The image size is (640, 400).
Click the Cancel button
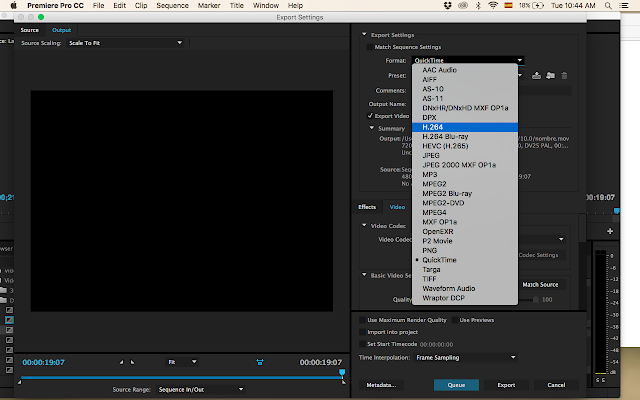[556, 385]
